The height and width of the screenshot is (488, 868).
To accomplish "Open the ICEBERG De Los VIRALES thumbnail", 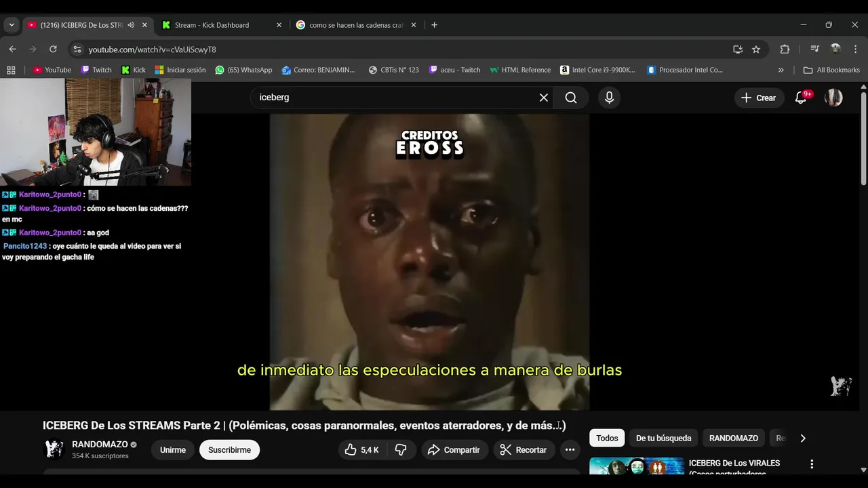I will click(x=637, y=466).
